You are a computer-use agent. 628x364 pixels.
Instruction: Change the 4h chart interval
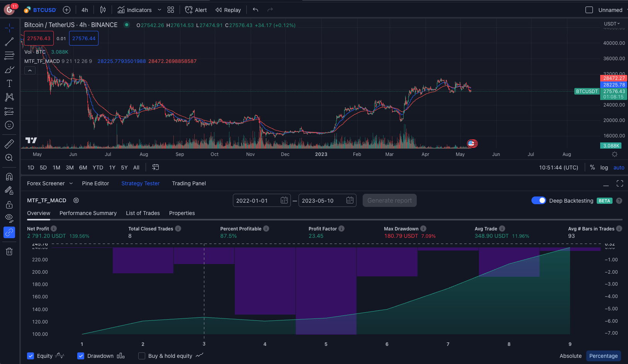click(x=85, y=10)
